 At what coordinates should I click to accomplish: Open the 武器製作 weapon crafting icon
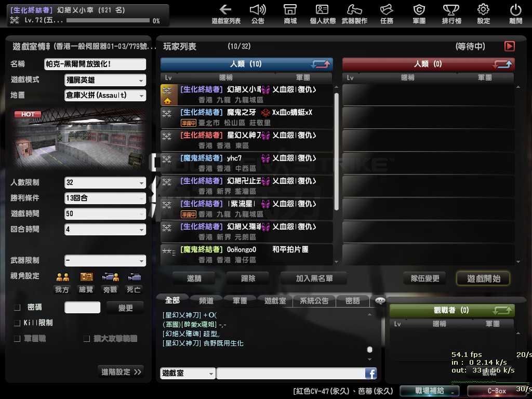pyautogui.click(x=354, y=14)
